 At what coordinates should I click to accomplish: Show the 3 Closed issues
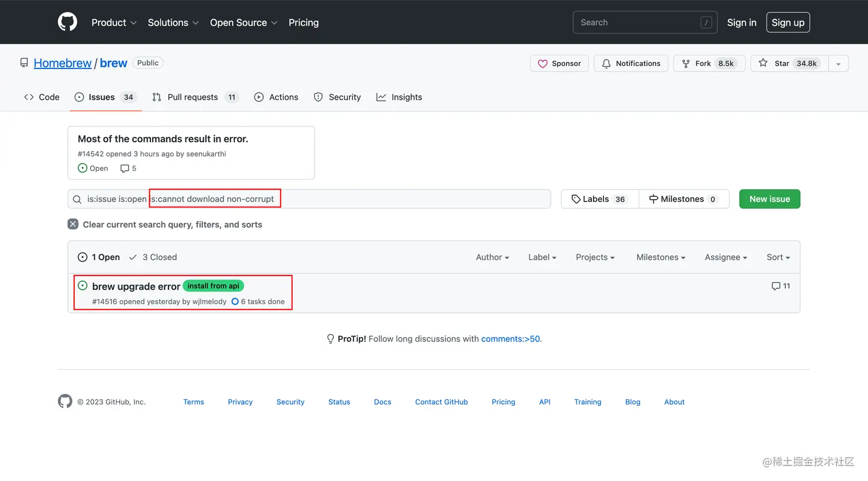pyautogui.click(x=153, y=257)
